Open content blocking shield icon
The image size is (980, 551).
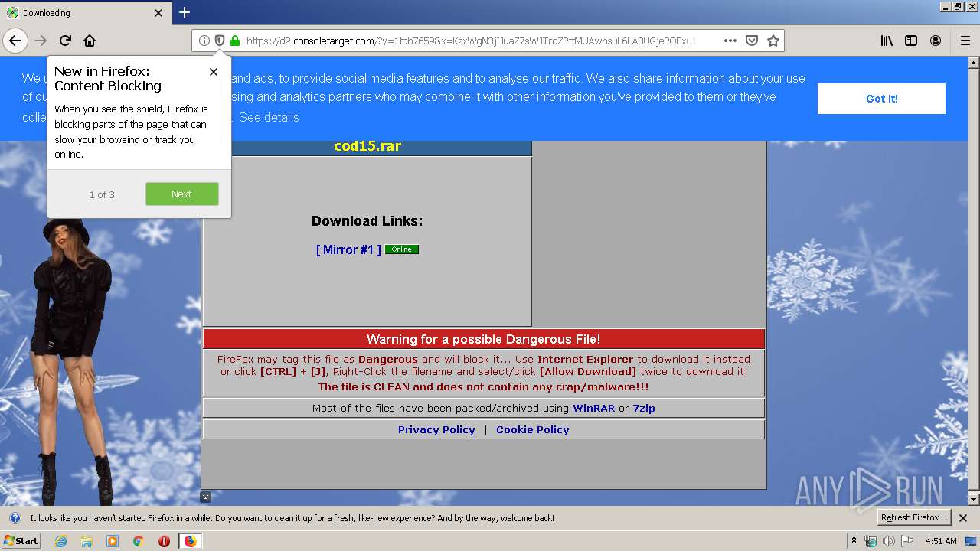(x=220, y=41)
